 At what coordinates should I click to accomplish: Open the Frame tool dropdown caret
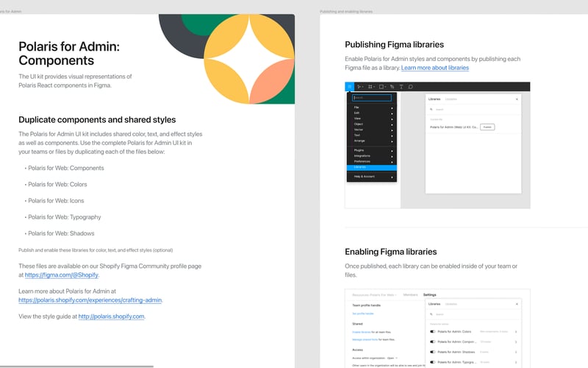point(374,87)
